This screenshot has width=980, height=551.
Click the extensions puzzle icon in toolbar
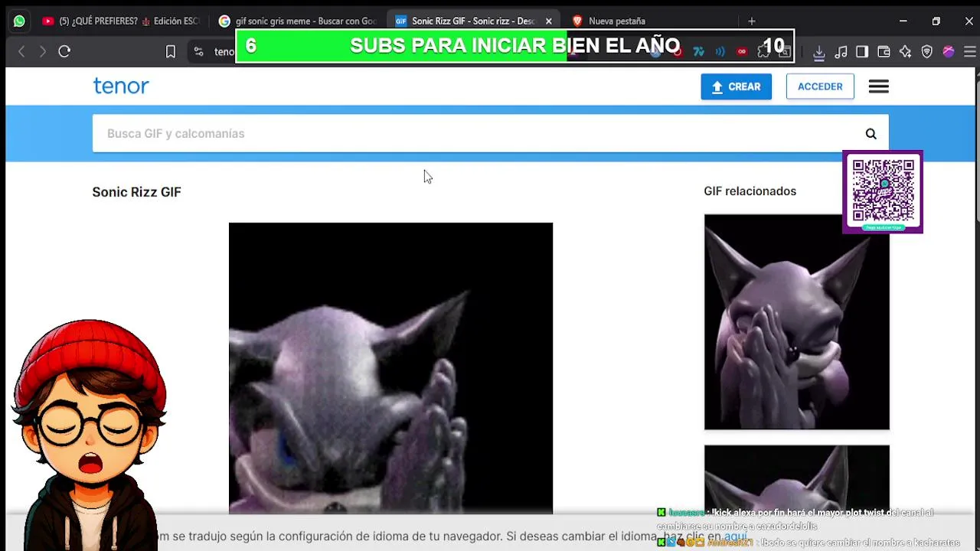coord(763,51)
